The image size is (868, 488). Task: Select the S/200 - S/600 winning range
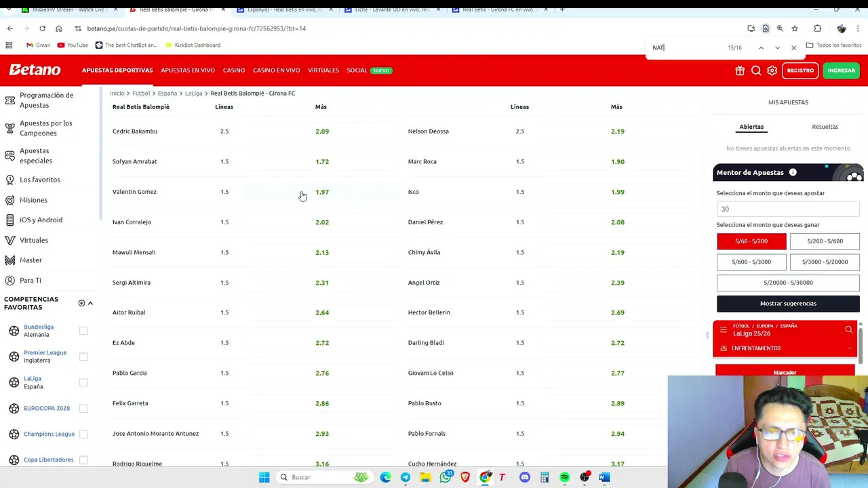click(825, 241)
